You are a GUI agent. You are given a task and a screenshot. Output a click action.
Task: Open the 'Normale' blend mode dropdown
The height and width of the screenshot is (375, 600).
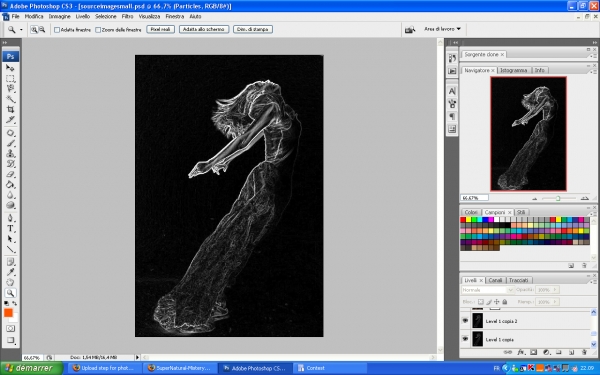click(x=488, y=290)
